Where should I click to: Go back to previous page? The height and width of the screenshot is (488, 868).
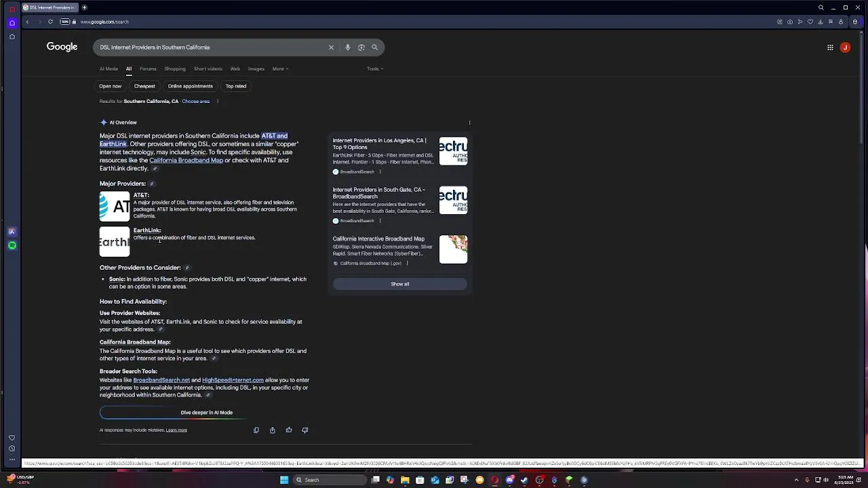27,22
